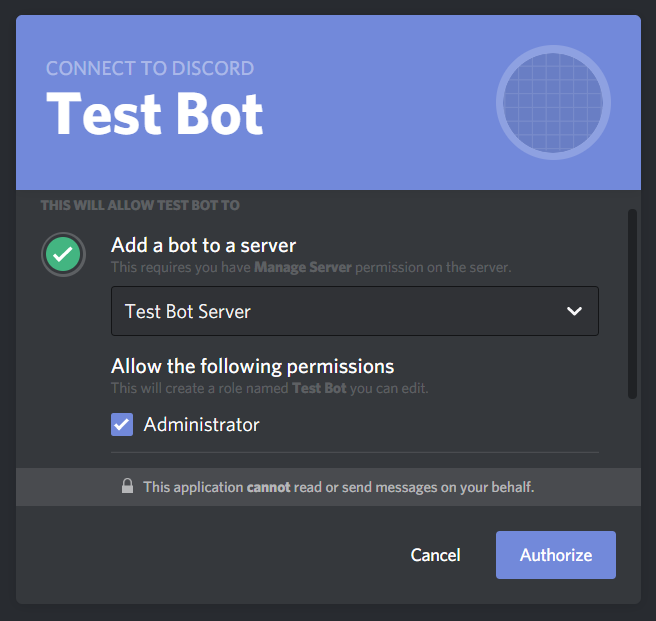
Task: Click the server selector chevron arrow
Action: [x=574, y=311]
